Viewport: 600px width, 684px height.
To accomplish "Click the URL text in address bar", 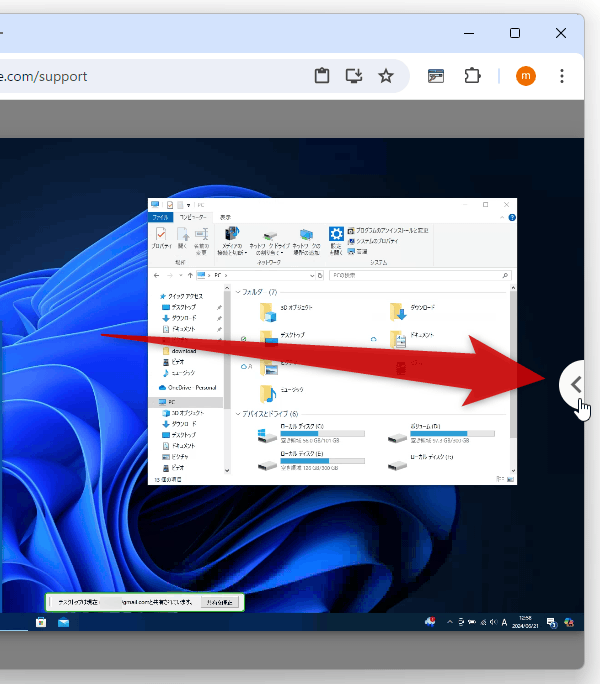I will tap(44, 76).
